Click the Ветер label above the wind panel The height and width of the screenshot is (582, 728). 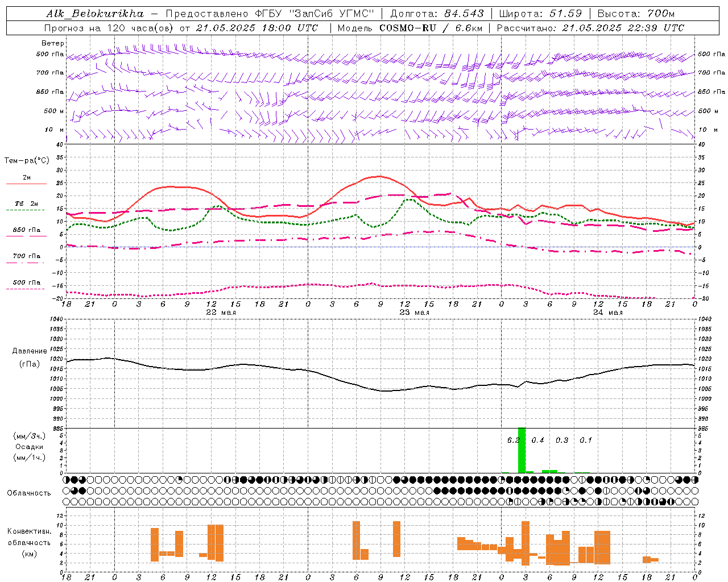point(53,43)
